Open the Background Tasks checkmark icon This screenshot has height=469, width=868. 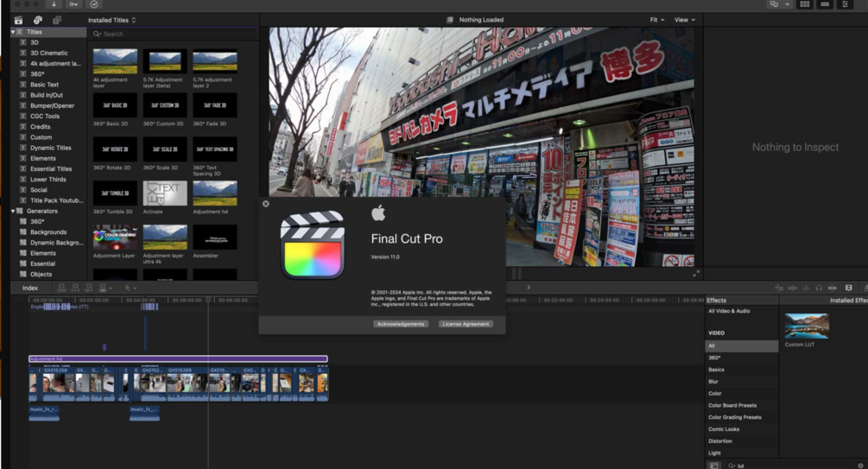[x=94, y=3]
